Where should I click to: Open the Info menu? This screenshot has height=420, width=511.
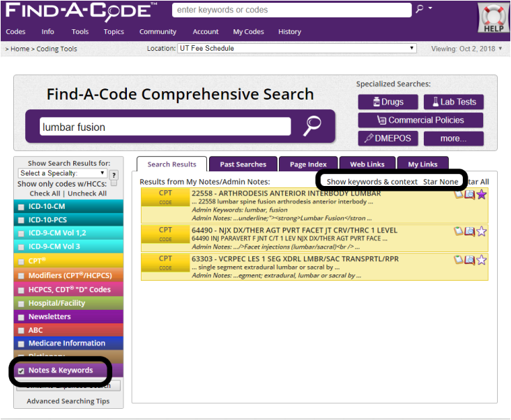(47, 31)
